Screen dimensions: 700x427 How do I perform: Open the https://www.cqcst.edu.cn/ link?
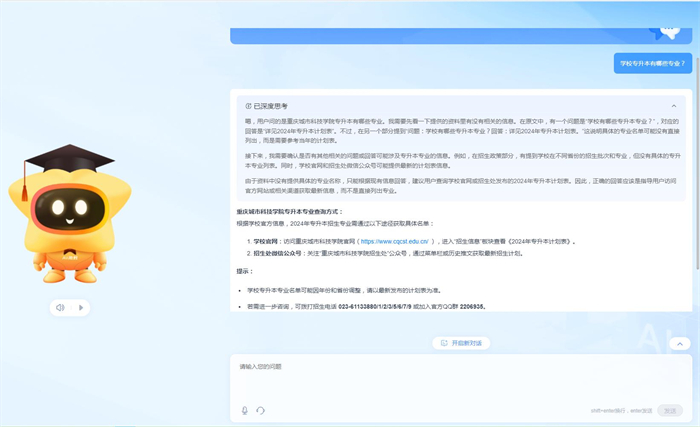395,241
